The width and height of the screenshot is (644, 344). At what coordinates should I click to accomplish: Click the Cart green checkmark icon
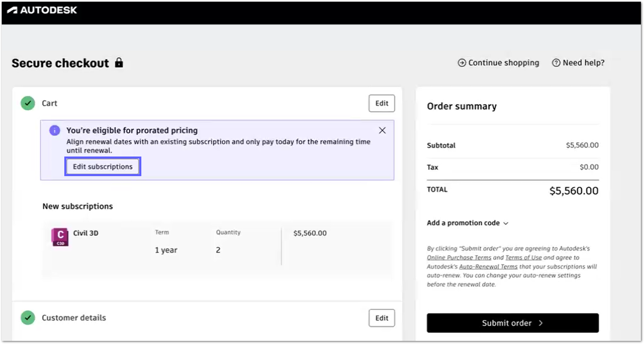28,103
